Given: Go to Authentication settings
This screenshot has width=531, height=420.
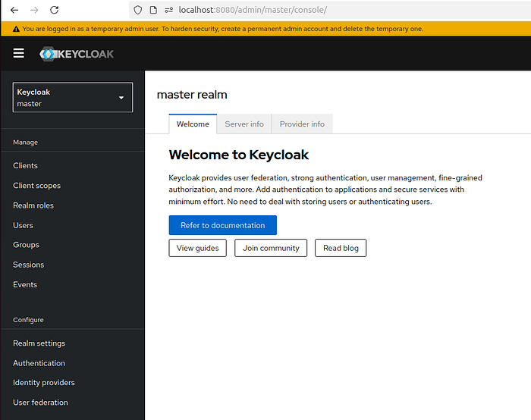Looking at the screenshot, I should (x=39, y=363).
